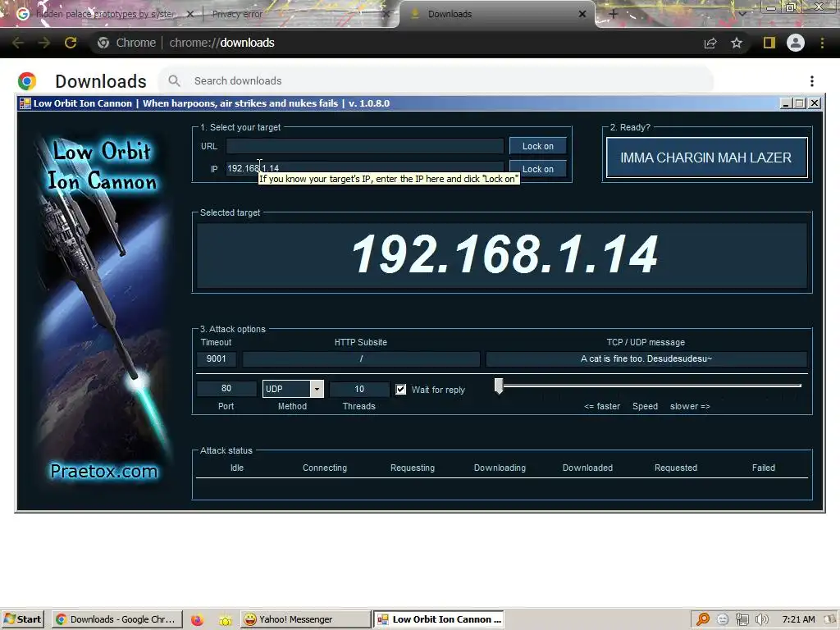840x630 pixels.
Task: Close the Downloads tab
Action: point(582,14)
